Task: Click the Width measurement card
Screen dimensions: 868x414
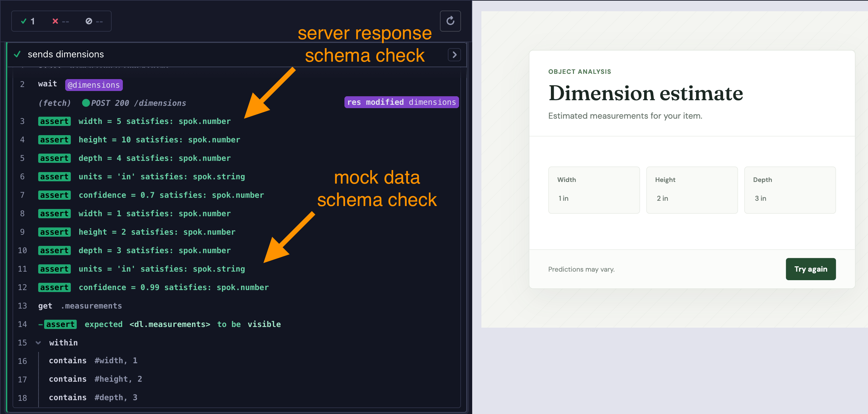Action: click(594, 190)
